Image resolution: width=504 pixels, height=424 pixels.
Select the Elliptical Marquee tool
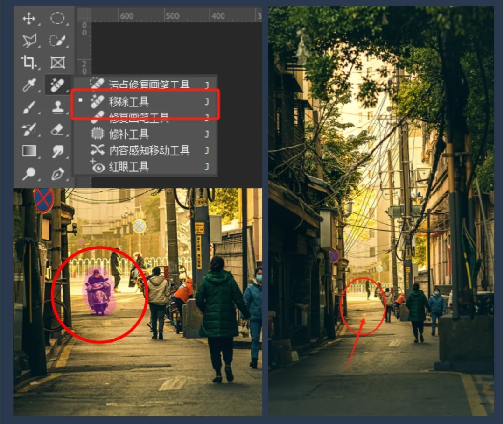[57, 19]
